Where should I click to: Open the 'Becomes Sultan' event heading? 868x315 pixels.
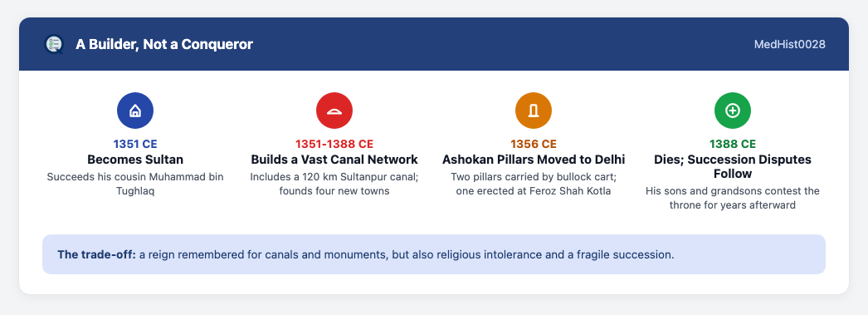[x=135, y=160]
